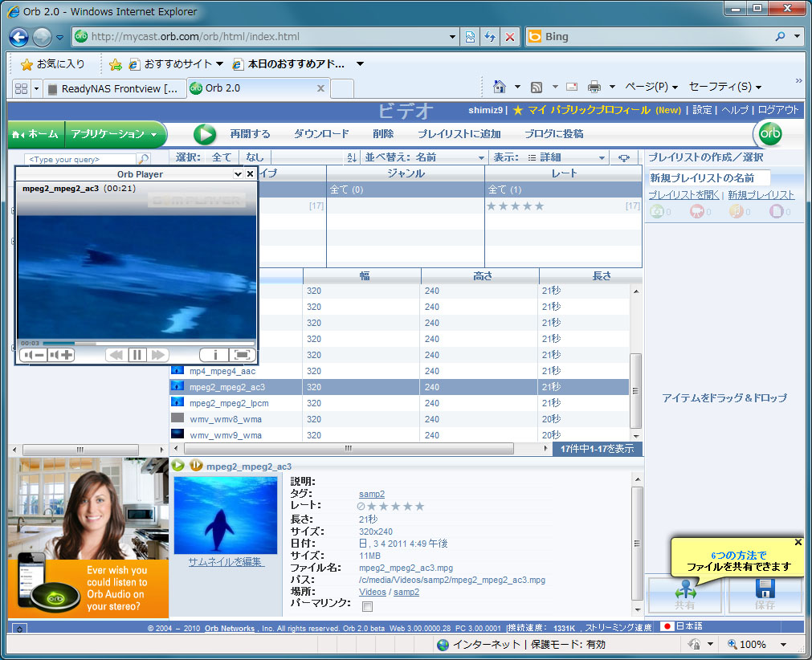Pause the video in Orb Player
Screen dimensions: 812x660
[137, 354]
